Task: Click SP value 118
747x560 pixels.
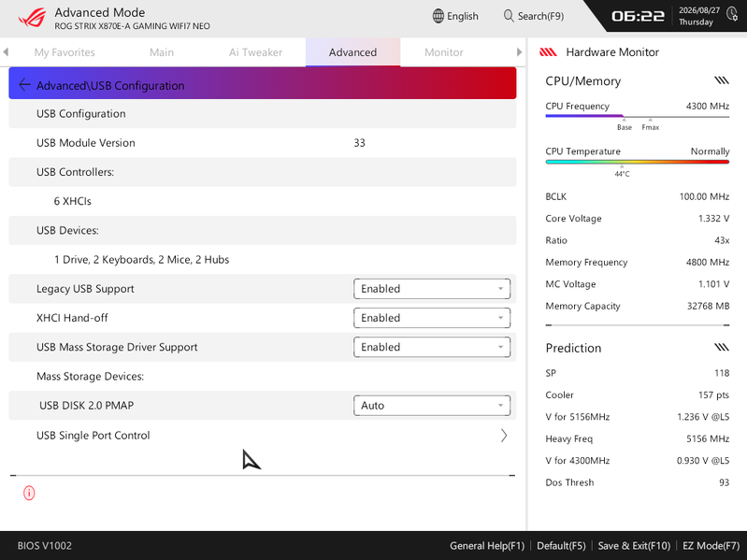Action: coord(722,373)
